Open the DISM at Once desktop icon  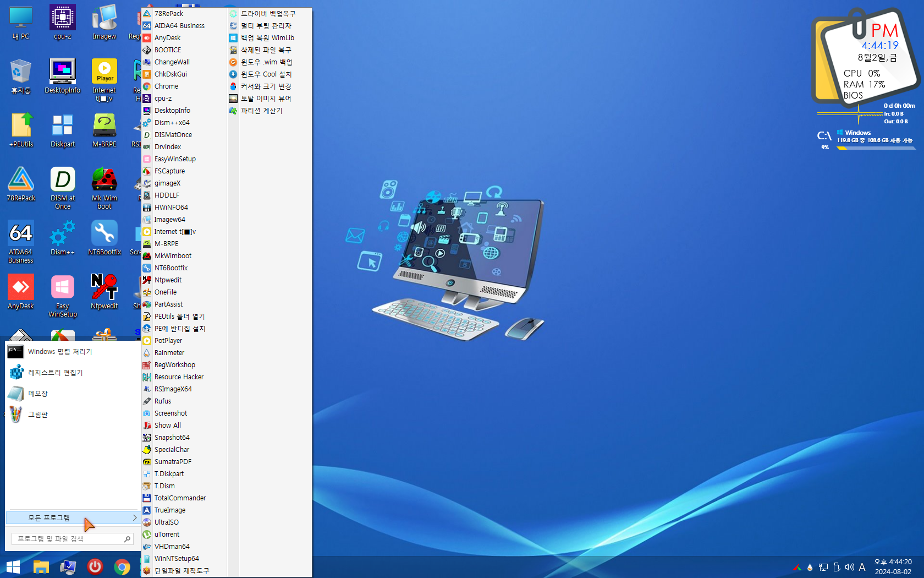coord(63,188)
